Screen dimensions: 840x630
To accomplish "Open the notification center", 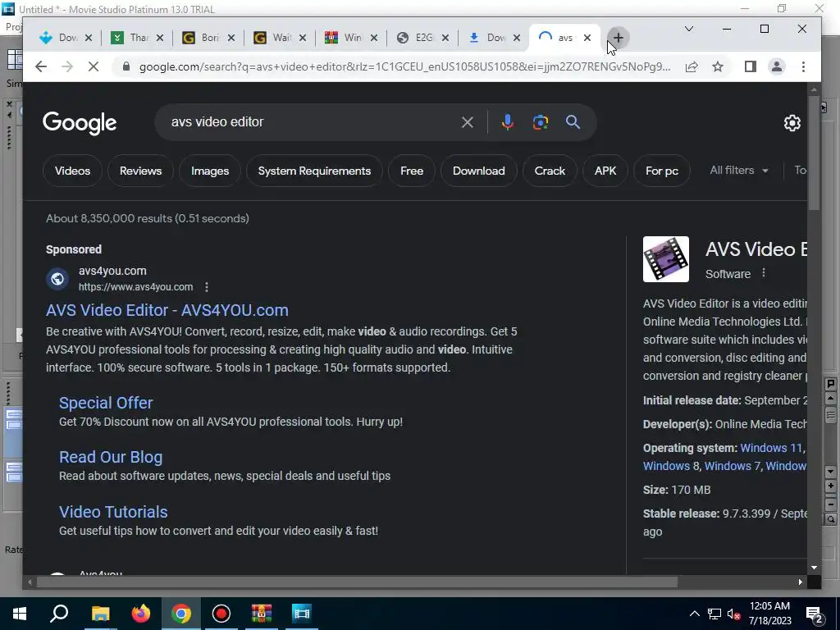I will [x=815, y=614].
